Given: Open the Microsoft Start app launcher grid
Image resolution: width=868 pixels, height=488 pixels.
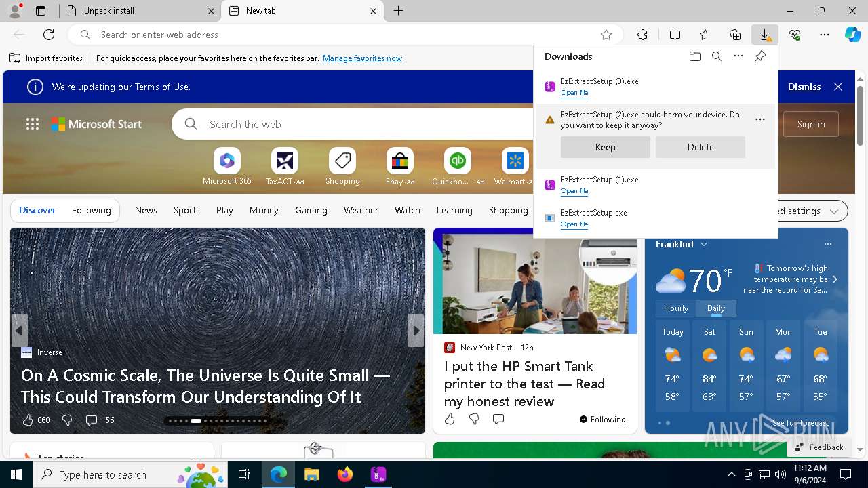Looking at the screenshot, I should click(x=32, y=124).
